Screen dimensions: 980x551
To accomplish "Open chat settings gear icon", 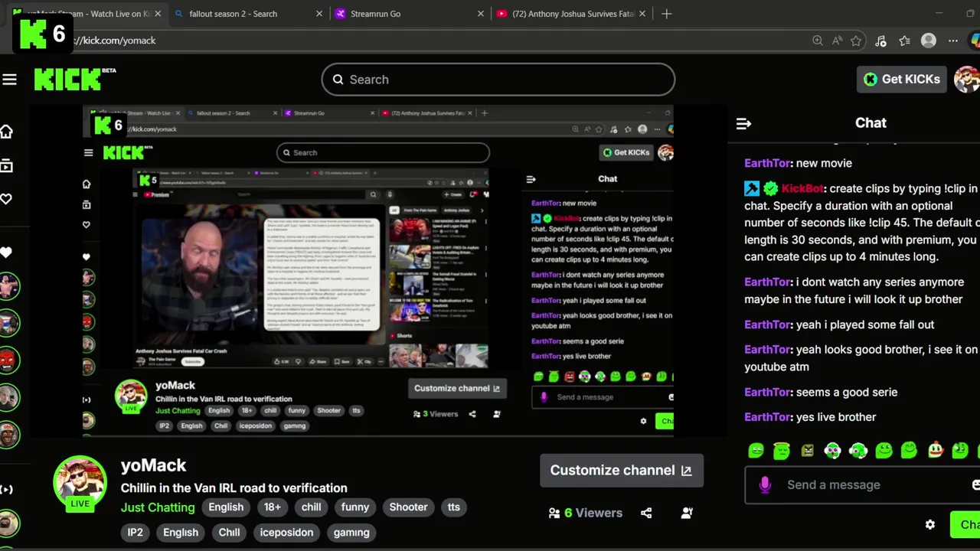I will point(930,525).
